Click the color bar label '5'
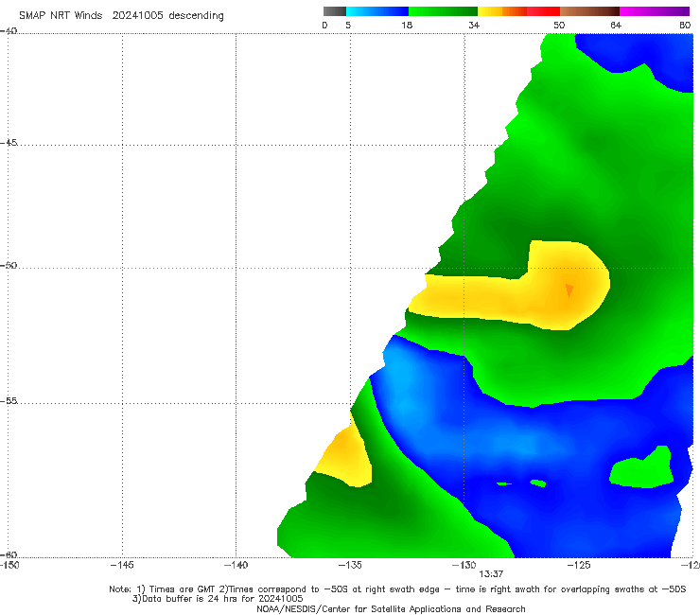Screen dimensions: 700x615 tap(348, 25)
